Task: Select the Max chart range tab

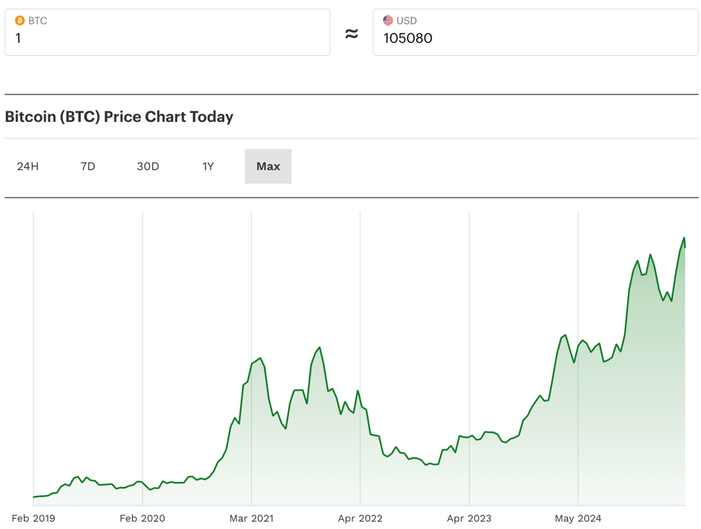Action: click(x=268, y=166)
